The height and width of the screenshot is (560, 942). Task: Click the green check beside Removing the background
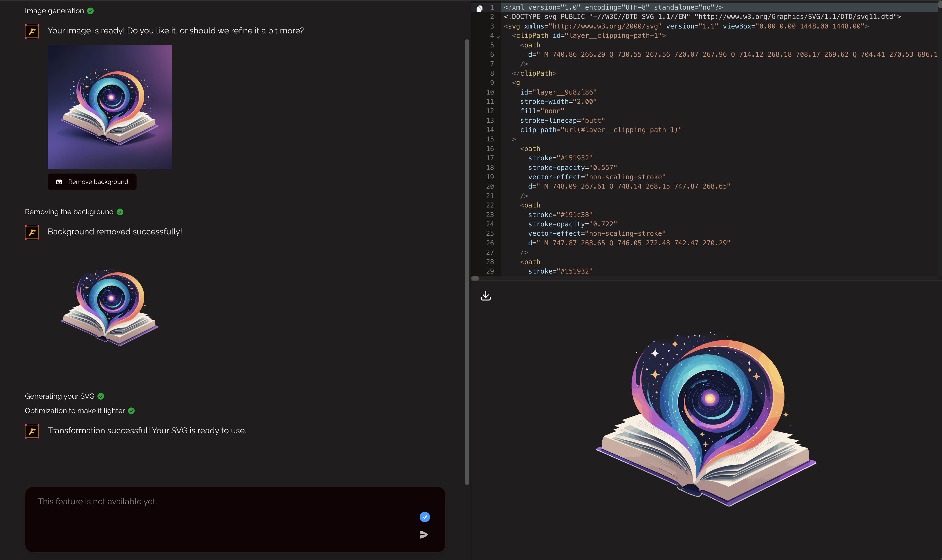pyautogui.click(x=120, y=212)
